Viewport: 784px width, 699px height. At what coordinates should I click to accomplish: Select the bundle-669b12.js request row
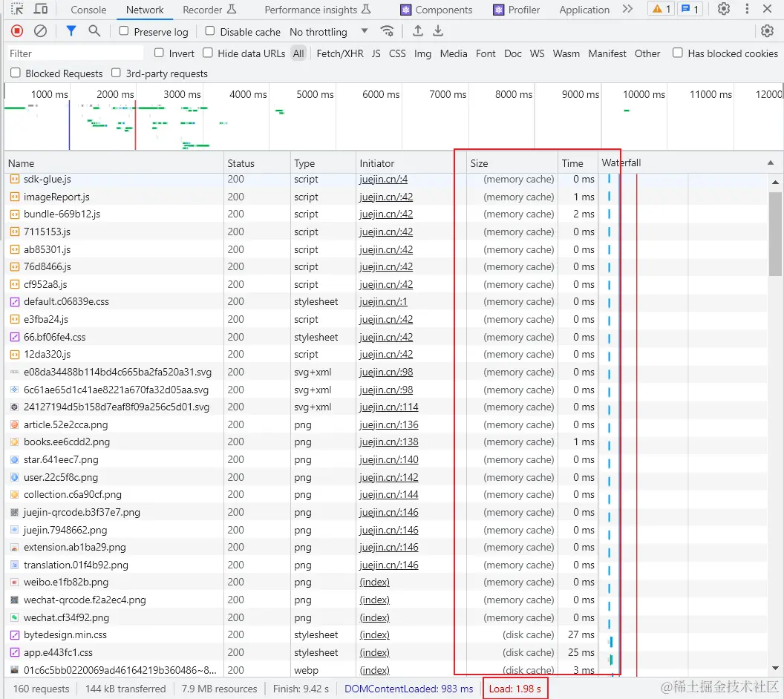pyautogui.click(x=387, y=214)
